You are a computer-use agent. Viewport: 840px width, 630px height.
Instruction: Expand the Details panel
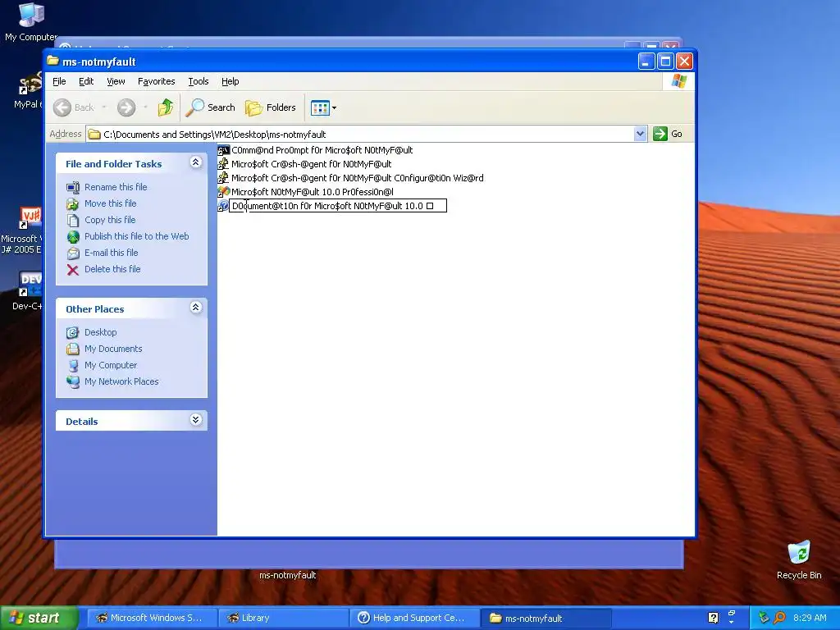pos(195,420)
